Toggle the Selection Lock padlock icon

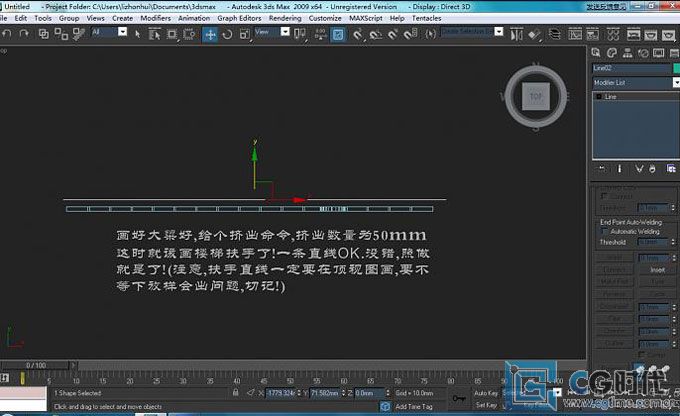coord(235,393)
